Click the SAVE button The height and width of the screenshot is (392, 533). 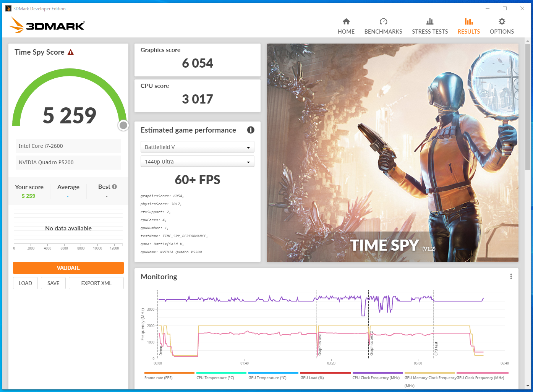coord(53,283)
